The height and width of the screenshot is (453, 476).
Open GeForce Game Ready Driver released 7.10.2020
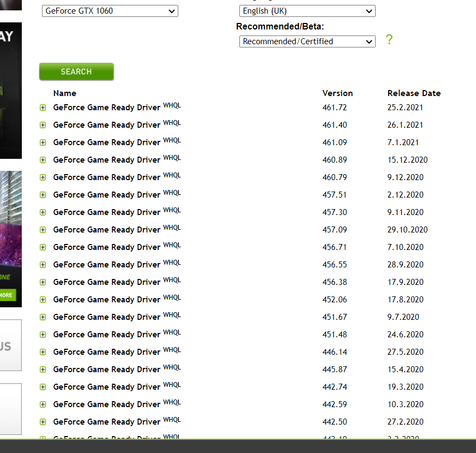[106, 247]
